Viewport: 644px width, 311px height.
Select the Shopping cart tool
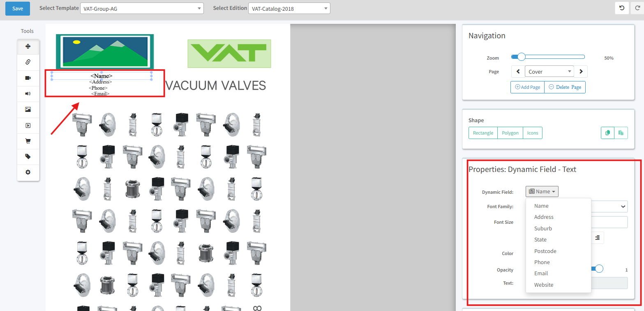tap(28, 141)
